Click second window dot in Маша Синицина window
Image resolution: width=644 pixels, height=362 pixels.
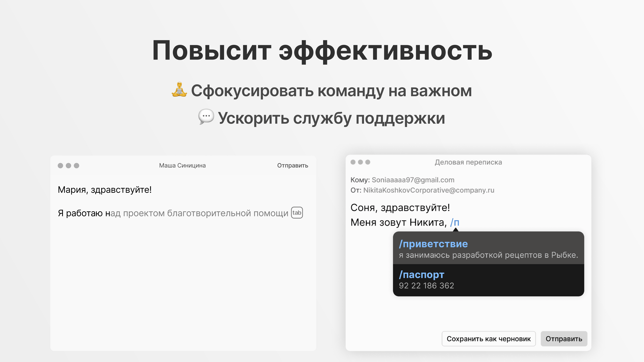pos(68,166)
